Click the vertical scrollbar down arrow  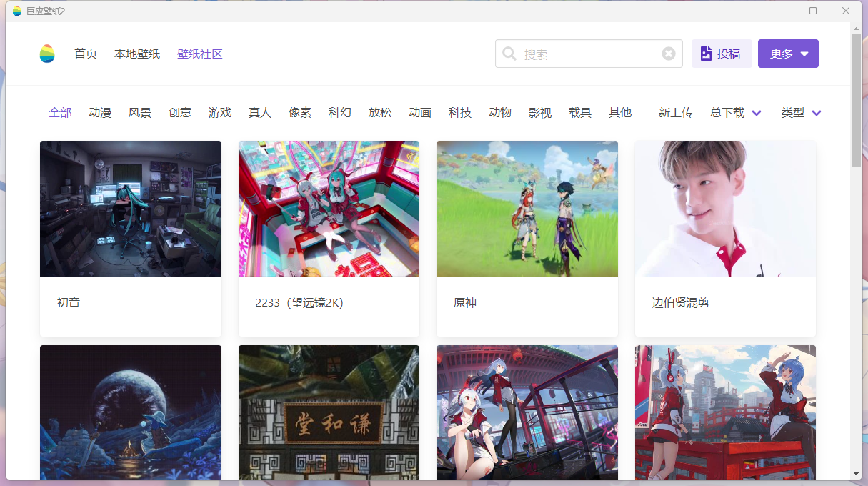pos(856,473)
